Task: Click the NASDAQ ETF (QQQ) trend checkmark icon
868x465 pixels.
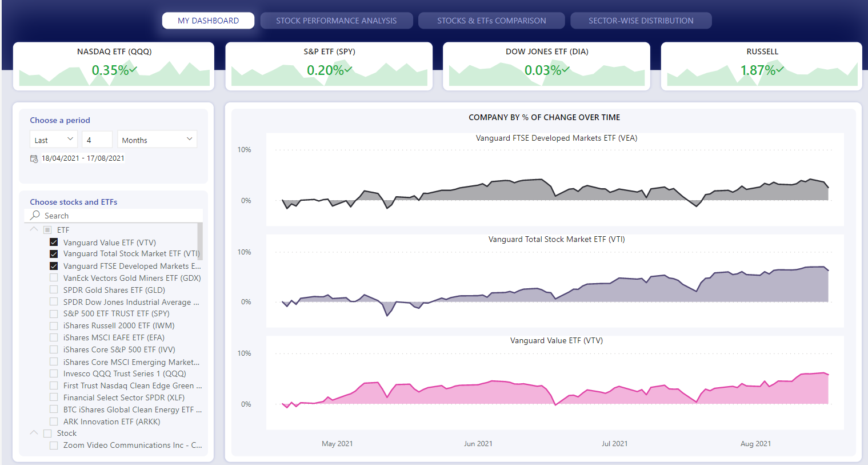Action: 133,70
